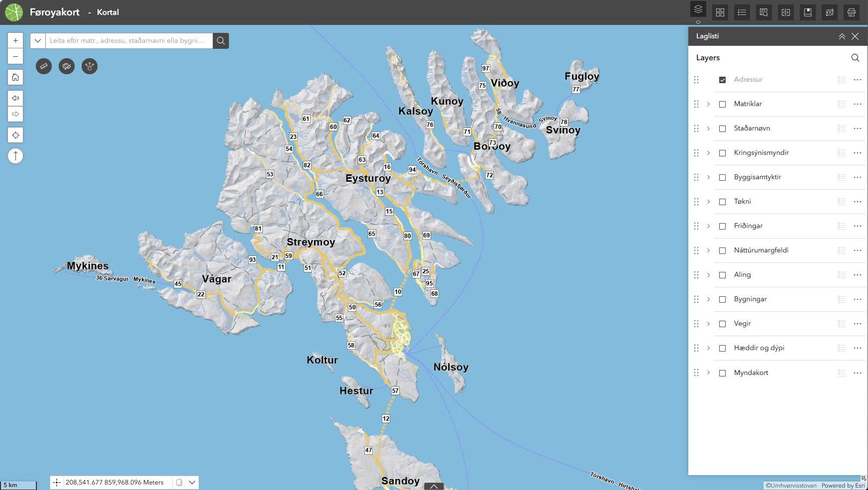Reset map orientation with compass arrow
Screen dimensions: 868x490
(x=15, y=156)
